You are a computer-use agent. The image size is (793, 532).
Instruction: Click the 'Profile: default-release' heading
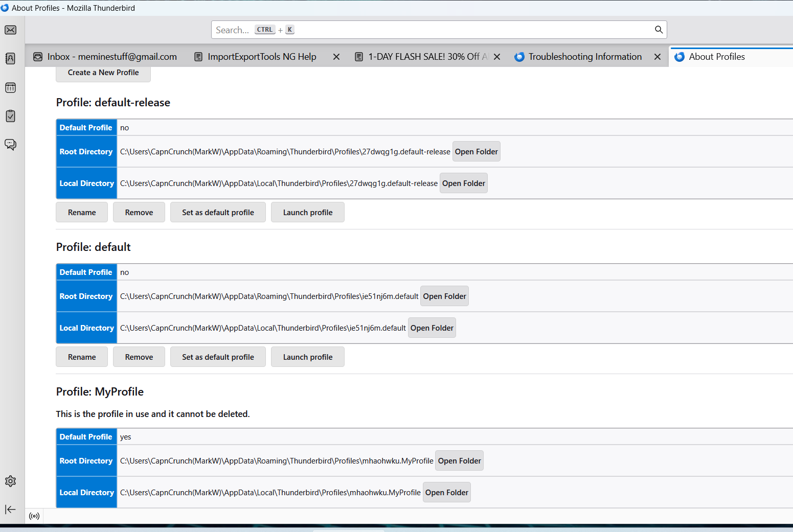[113, 103]
